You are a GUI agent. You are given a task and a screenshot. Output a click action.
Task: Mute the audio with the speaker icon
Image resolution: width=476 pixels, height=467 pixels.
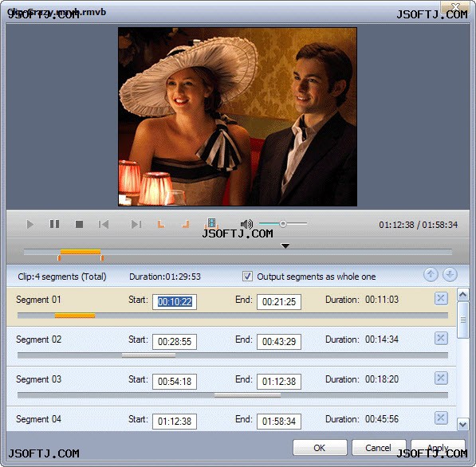[246, 224]
